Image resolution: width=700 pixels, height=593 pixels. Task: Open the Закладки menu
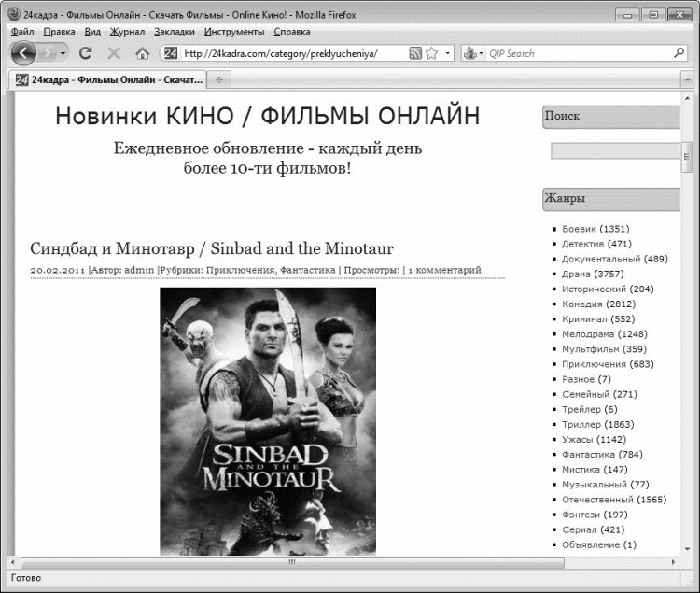(175, 32)
